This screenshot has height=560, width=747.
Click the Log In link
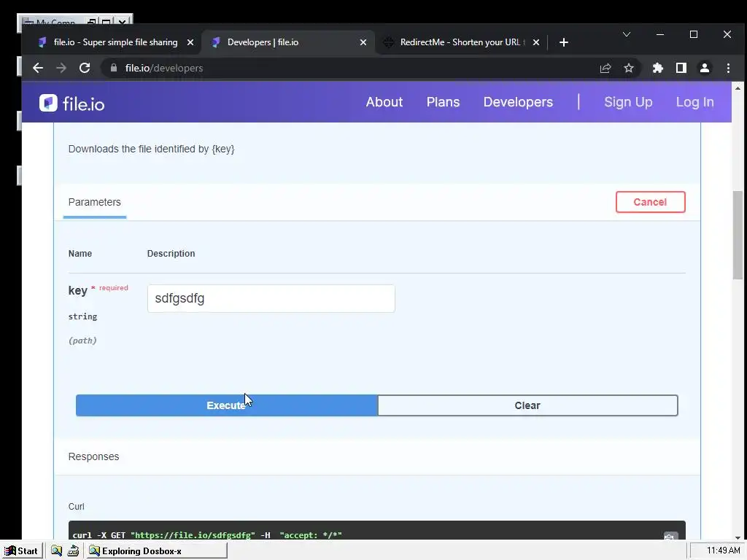pyautogui.click(x=694, y=102)
